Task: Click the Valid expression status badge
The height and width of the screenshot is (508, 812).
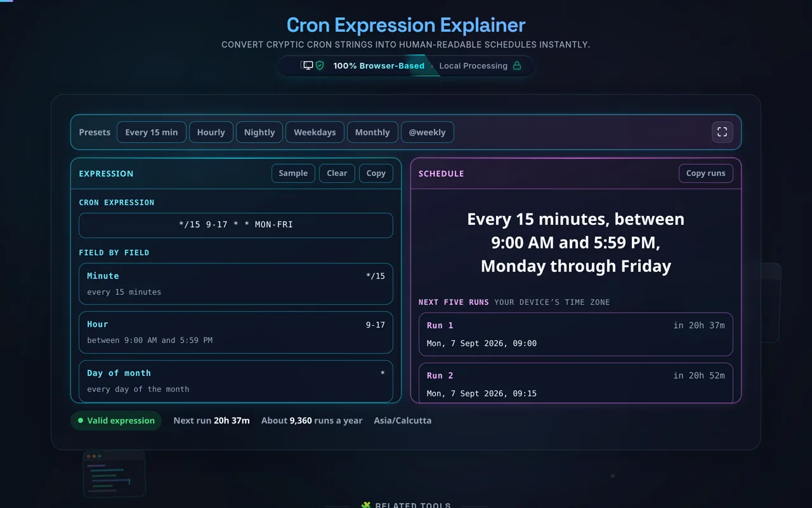Action: pyautogui.click(x=116, y=420)
